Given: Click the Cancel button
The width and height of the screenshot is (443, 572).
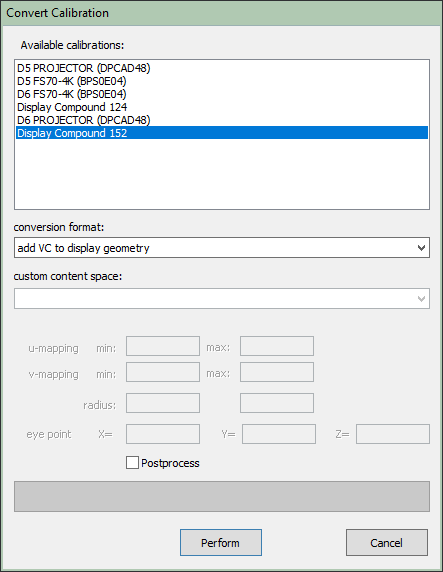Looking at the screenshot, I should tap(387, 542).
